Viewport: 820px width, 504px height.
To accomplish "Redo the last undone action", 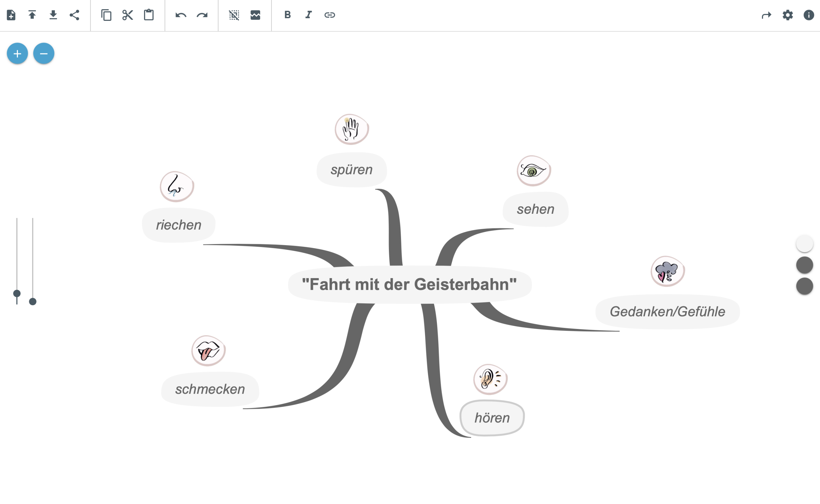I will pos(202,15).
